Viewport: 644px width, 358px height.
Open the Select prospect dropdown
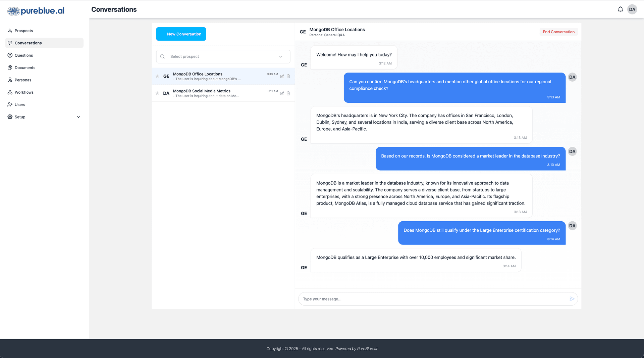point(223,56)
